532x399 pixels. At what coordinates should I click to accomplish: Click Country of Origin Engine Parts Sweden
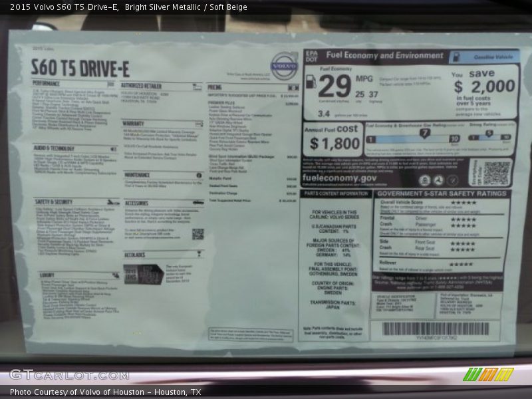(x=333, y=288)
